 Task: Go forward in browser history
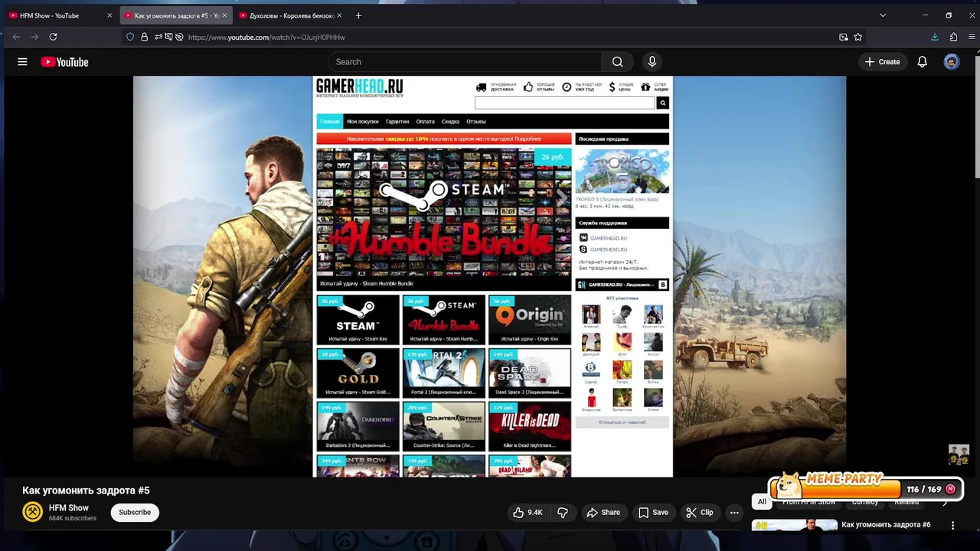[x=34, y=37]
